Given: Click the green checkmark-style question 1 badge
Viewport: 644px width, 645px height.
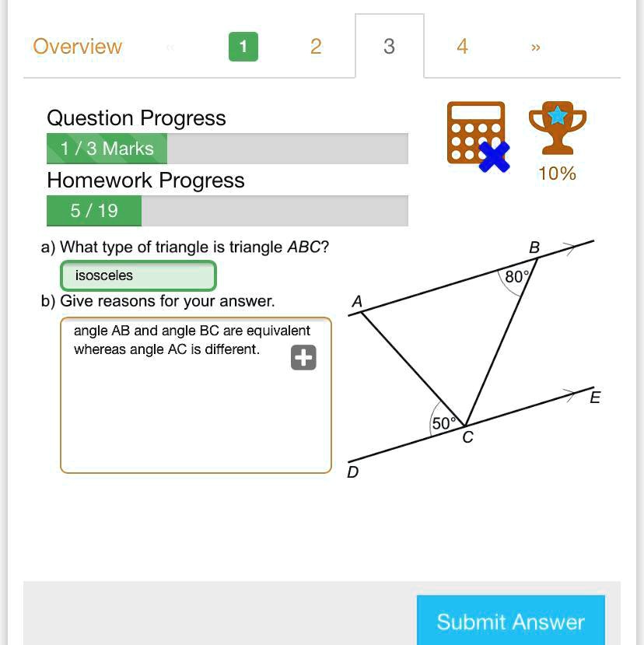Looking at the screenshot, I should [x=243, y=47].
